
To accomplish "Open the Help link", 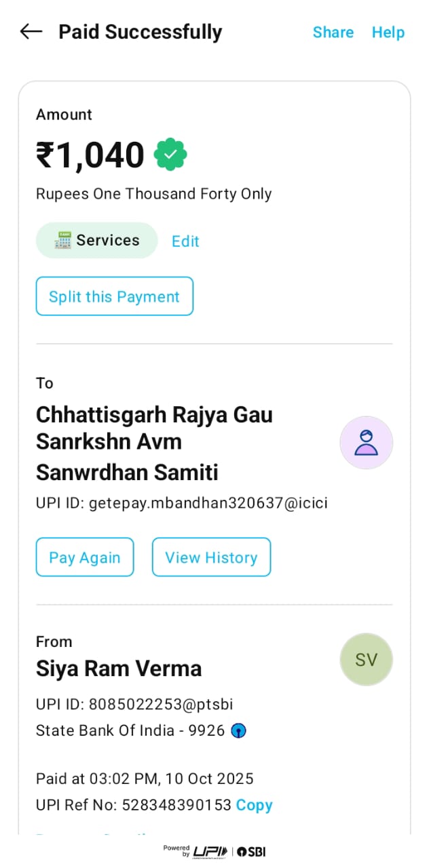I will pos(388,33).
